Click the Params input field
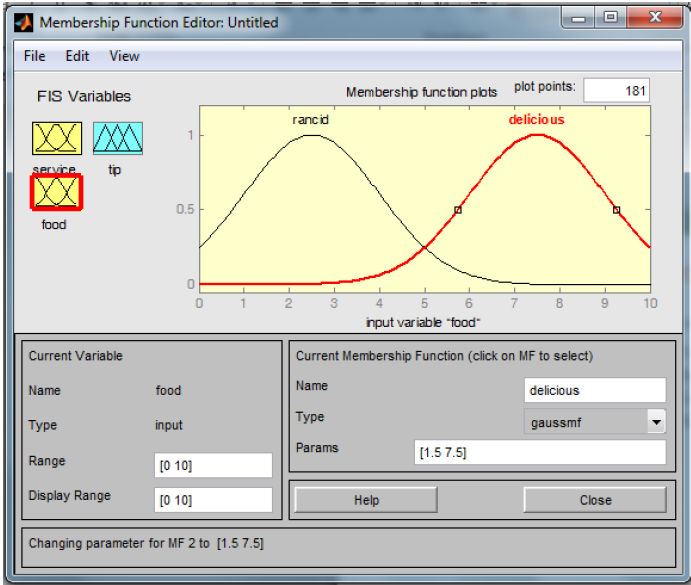Viewport: 691px width, 585px height. [x=540, y=452]
